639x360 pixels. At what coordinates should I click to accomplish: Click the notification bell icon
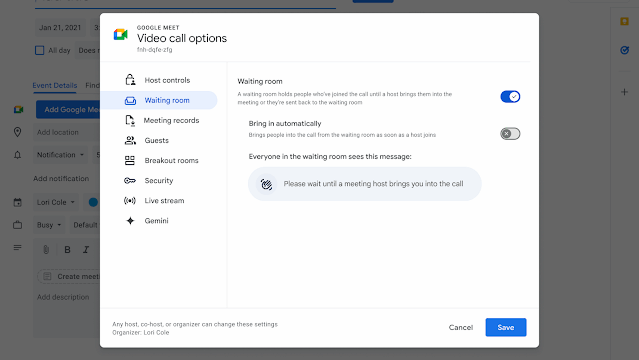(18, 155)
